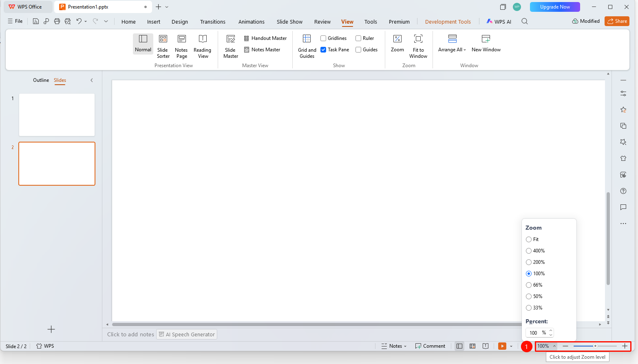Open the AI Speech Generator
The height and width of the screenshot is (364, 638).
tap(187, 334)
